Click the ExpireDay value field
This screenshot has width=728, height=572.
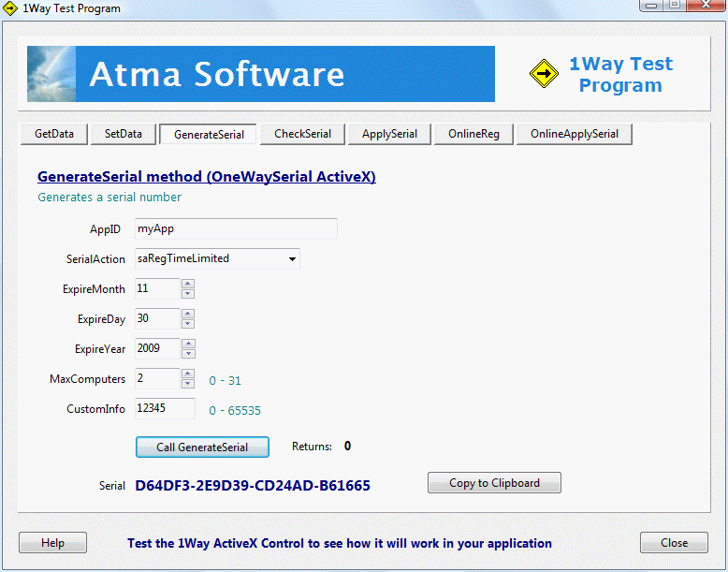pyautogui.click(x=157, y=318)
